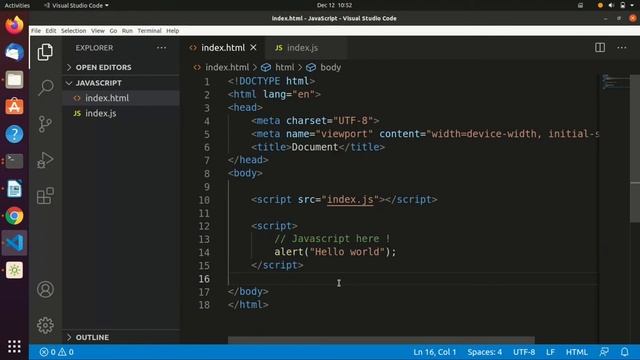
Task: Click UTF-8 encoding in status bar
Action: [x=524, y=352]
